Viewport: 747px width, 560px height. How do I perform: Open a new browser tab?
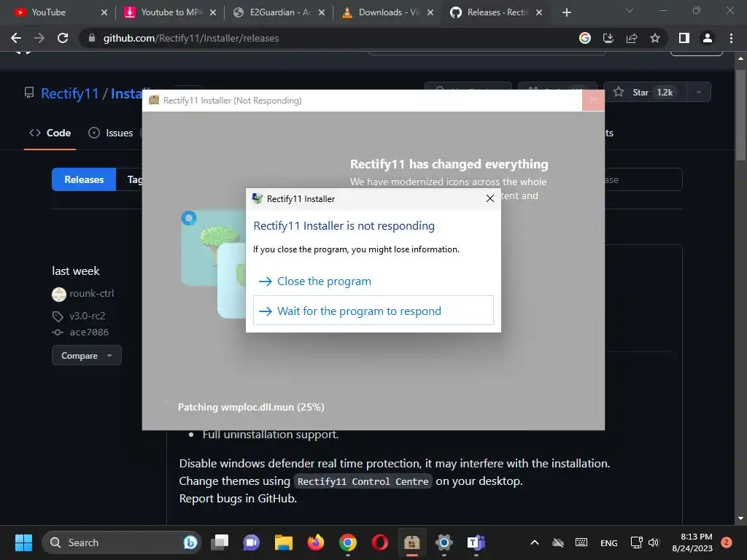[566, 12]
